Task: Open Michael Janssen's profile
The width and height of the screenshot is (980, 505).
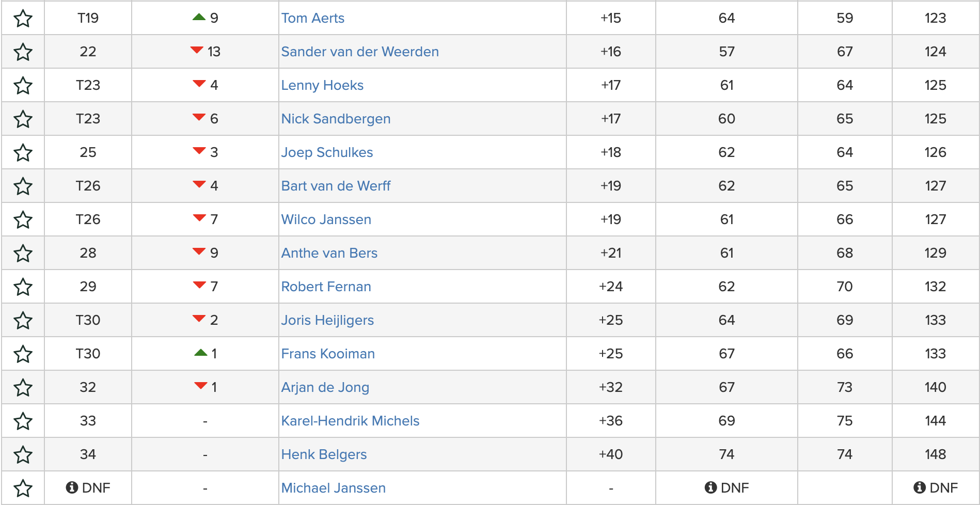Action: point(333,488)
